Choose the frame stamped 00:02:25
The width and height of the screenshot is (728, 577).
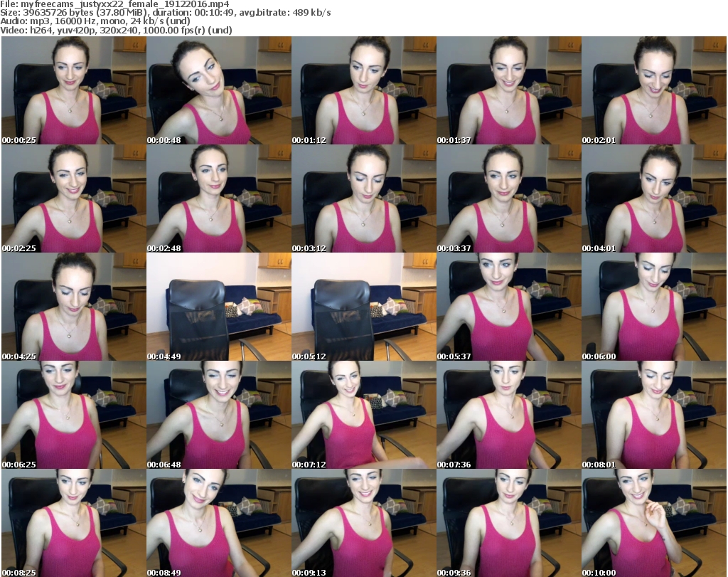click(x=74, y=198)
